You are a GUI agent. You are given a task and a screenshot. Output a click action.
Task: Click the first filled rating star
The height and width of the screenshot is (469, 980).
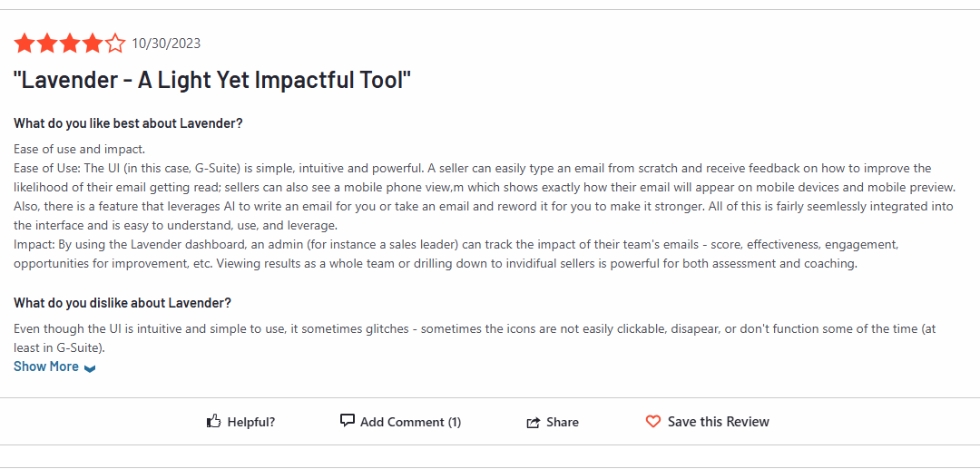coord(24,44)
